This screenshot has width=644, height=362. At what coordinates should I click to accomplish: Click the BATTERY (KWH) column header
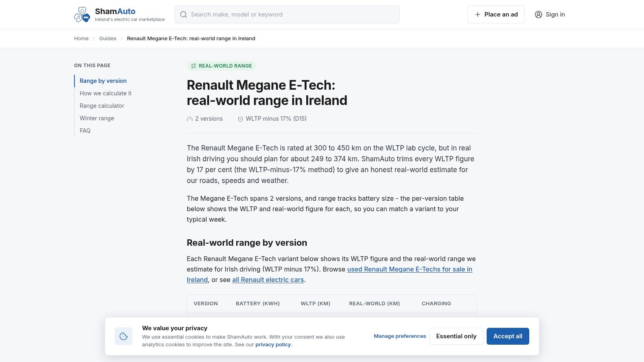(258, 304)
